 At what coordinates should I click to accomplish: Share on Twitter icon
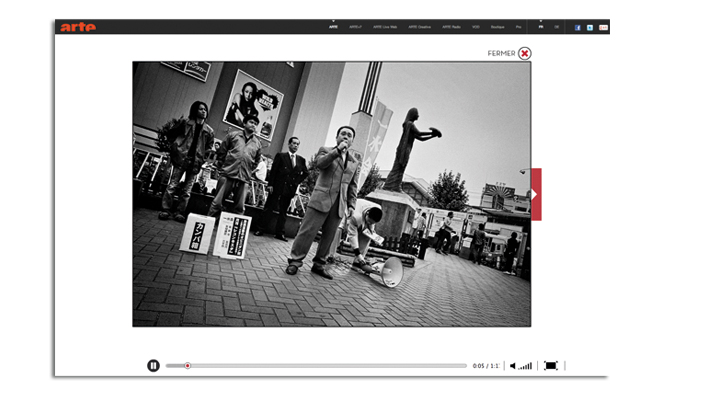tap(590, 28)
